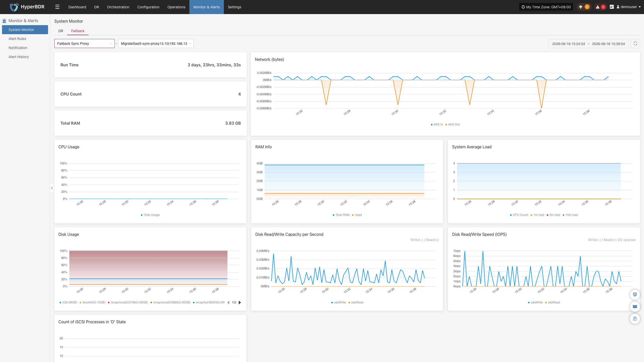Toggle eth0 Out series in Network legend

tap(453, 124)
